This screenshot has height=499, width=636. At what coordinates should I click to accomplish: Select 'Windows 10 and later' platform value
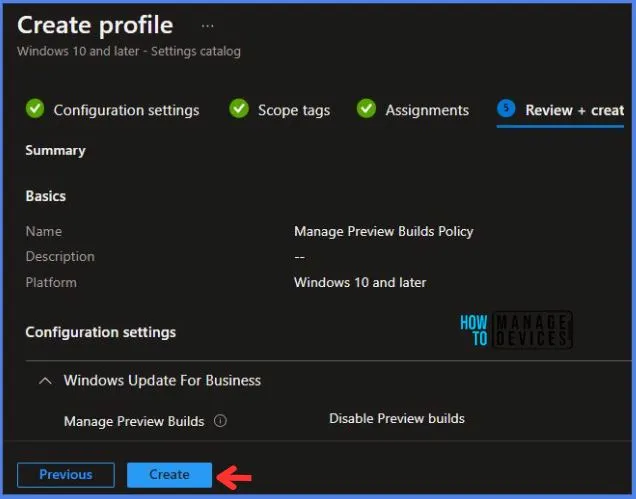(x=360, y=282)
